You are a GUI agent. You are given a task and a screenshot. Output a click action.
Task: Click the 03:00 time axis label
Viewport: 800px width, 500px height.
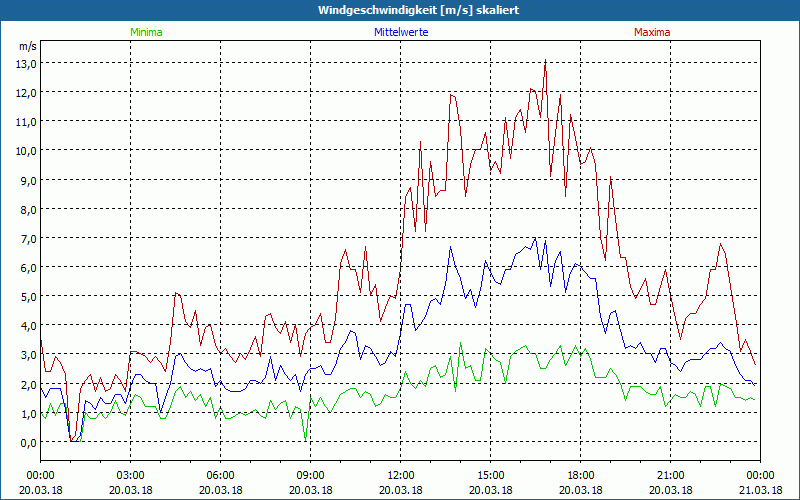pos(130,475)
